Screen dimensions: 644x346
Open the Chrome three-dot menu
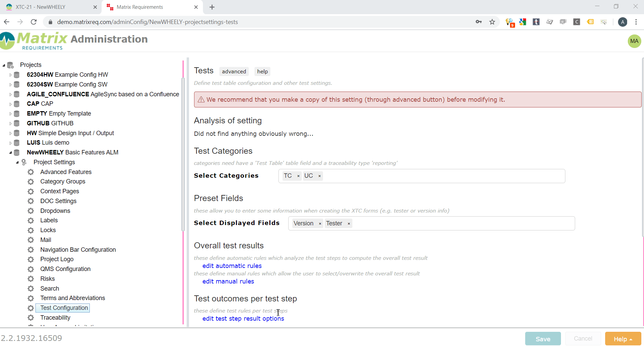[x=636, y=22]
